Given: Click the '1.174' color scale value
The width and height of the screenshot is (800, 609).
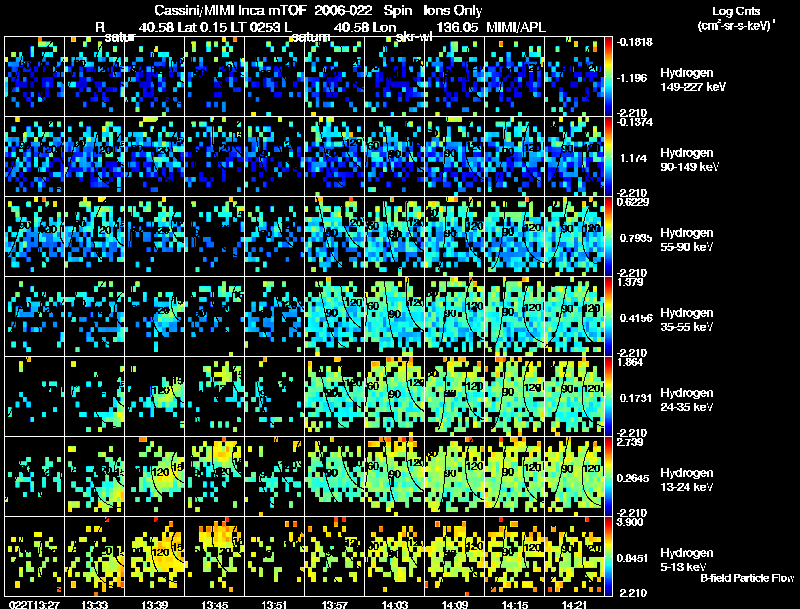Looking at the screenshot, I should point(633,158).
